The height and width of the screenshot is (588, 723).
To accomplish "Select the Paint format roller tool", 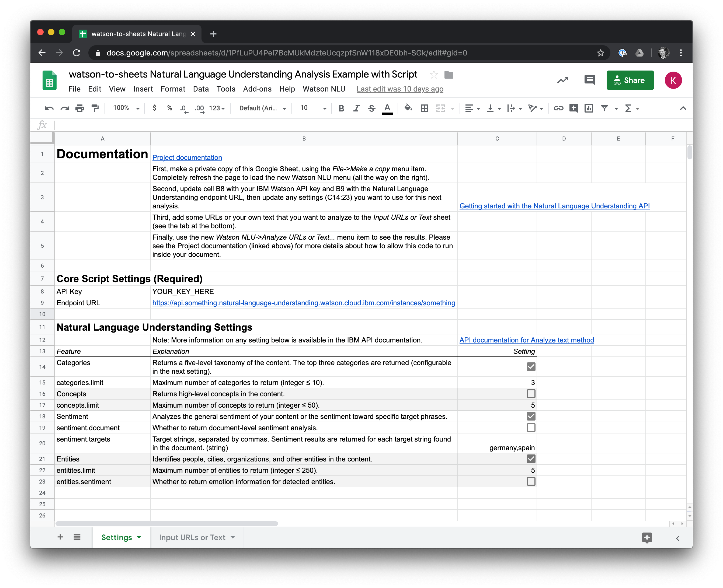I will 95,108.
